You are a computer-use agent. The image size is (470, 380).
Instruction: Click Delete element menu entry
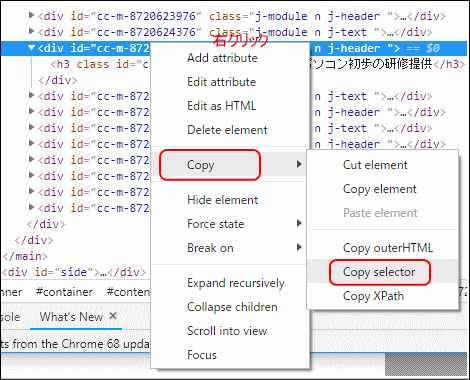(227, 130)
